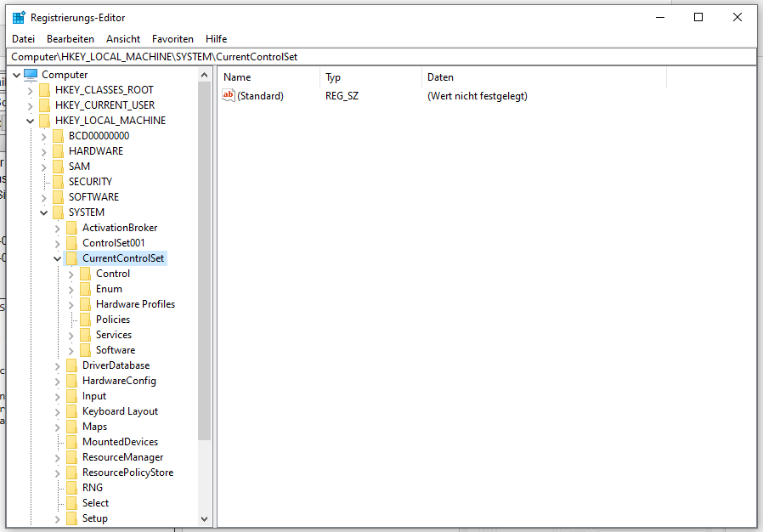Select the ResourcePolicyStore key

point(127,473)
